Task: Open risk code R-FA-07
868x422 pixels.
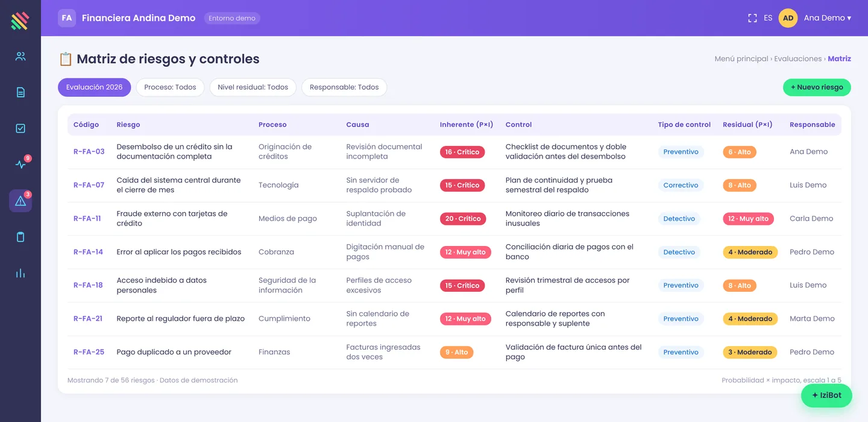Action: [89, 185]
